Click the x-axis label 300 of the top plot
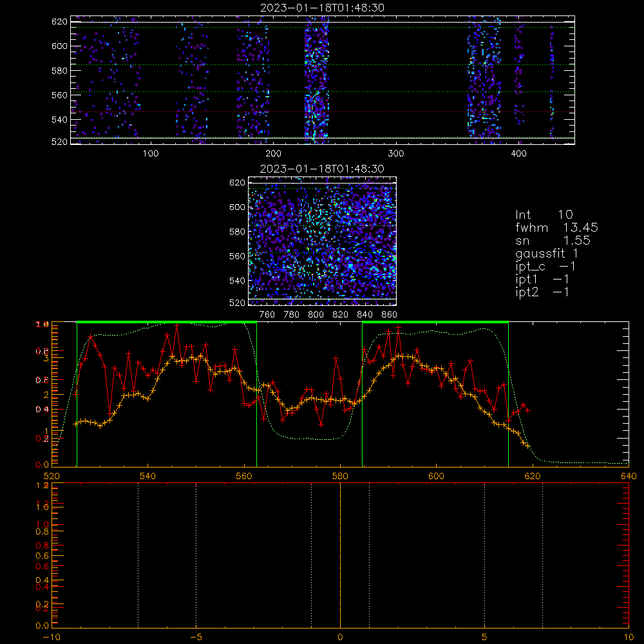This screenshot has width=644, height=644. click(x=396, y=154)
